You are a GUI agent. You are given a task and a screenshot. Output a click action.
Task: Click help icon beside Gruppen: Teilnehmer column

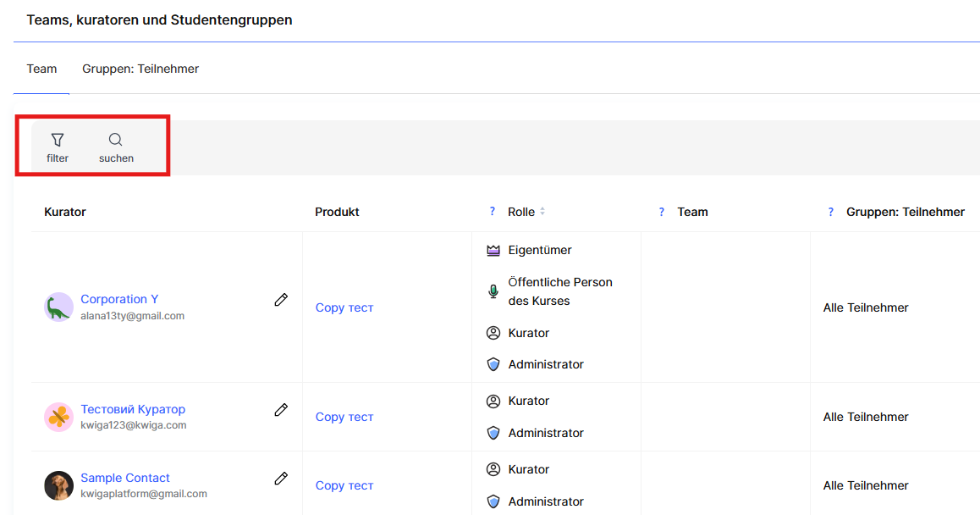(x=831, y=212)
